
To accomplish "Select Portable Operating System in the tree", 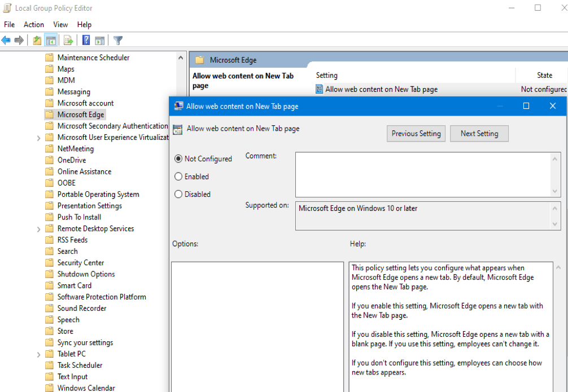I will click(x=98, y=195).
